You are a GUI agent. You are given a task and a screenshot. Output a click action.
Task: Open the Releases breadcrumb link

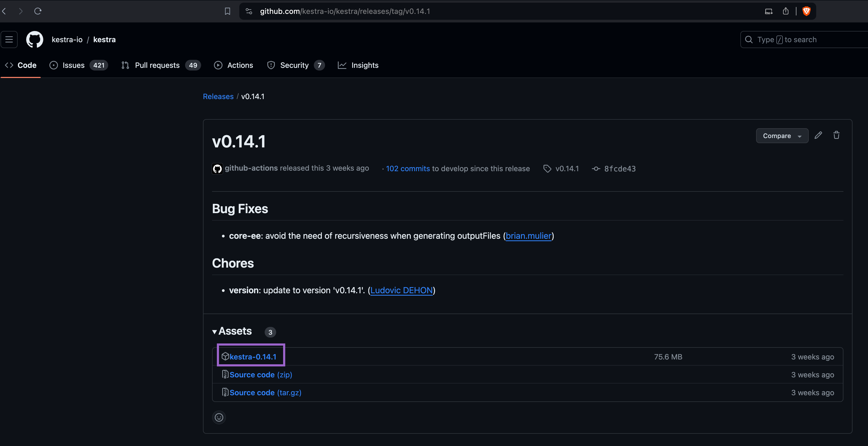click(x=218, y=96)
